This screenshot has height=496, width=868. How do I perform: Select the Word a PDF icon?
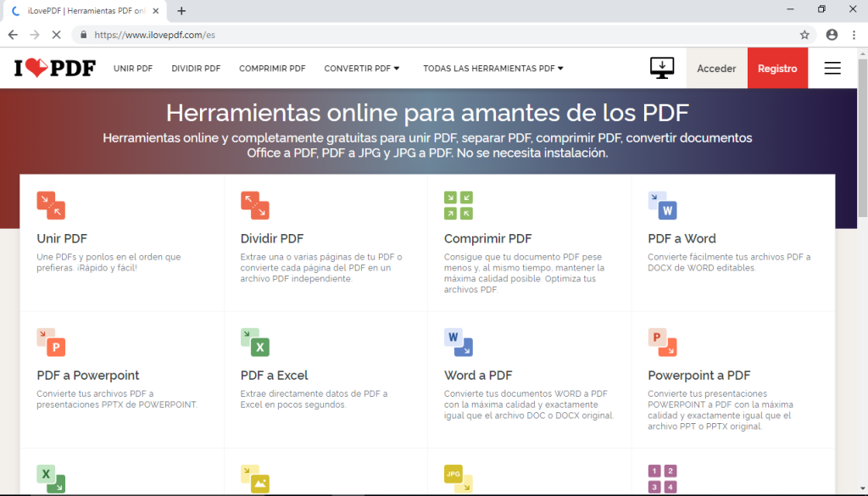tap(458, 342)
